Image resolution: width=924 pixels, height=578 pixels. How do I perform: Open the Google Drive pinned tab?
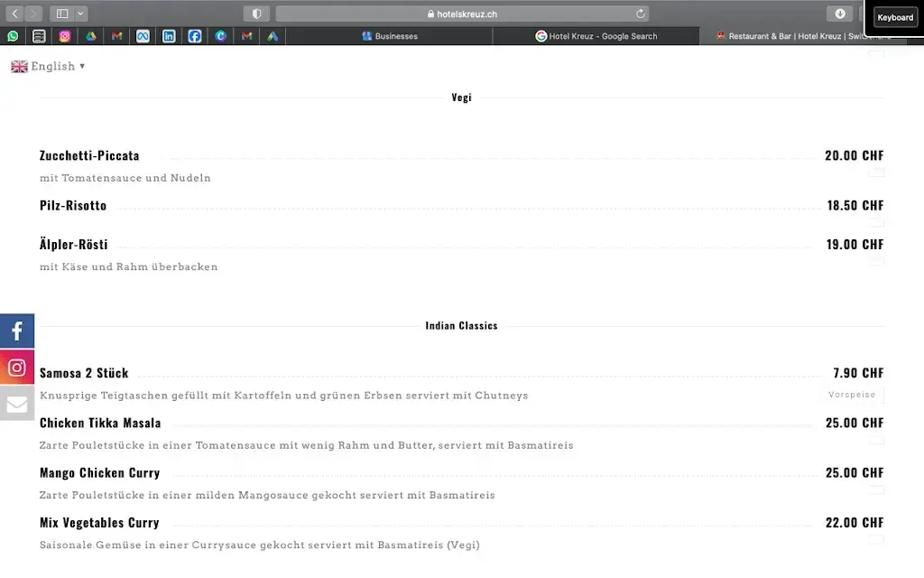(91, 36)
